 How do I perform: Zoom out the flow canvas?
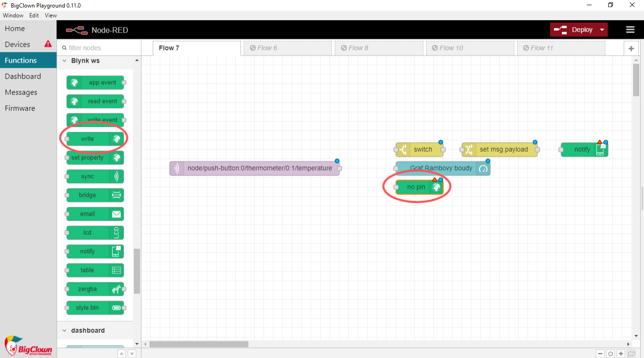[x=600, y=354]
